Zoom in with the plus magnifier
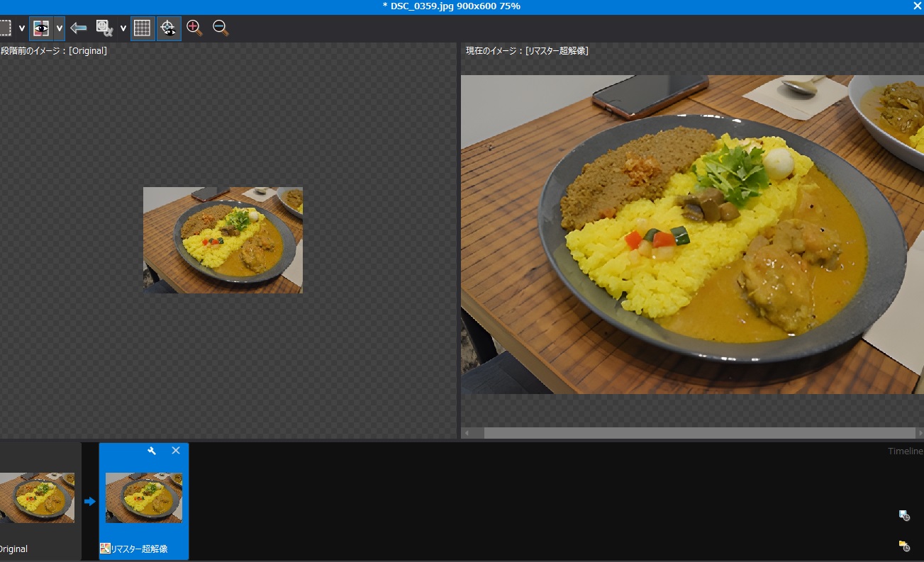924x562 pixels. [194, 28]
